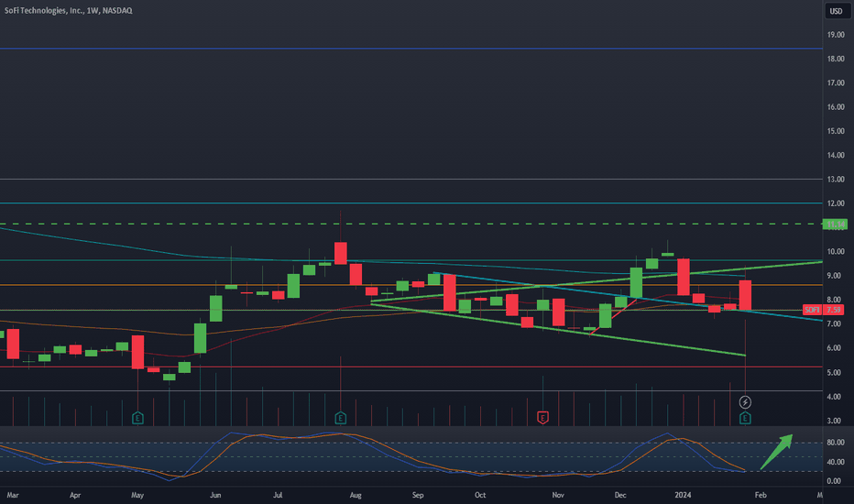Click the Nov label on time axis

558,495
